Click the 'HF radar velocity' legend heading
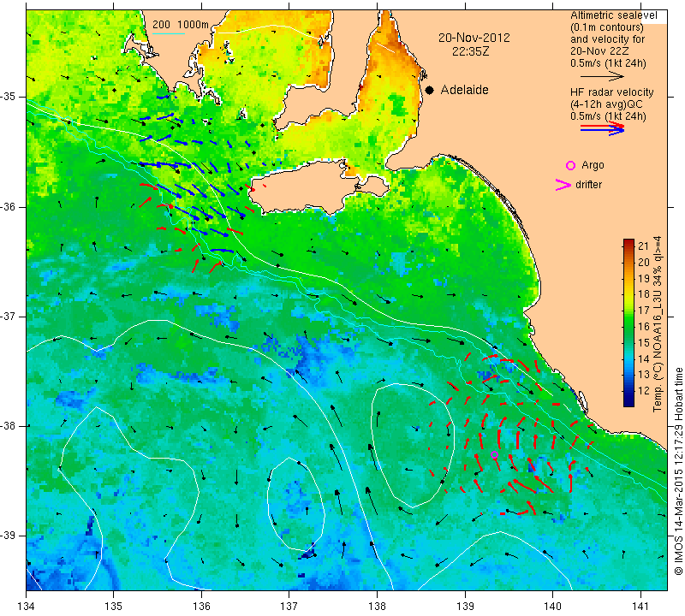 [611, 92]
